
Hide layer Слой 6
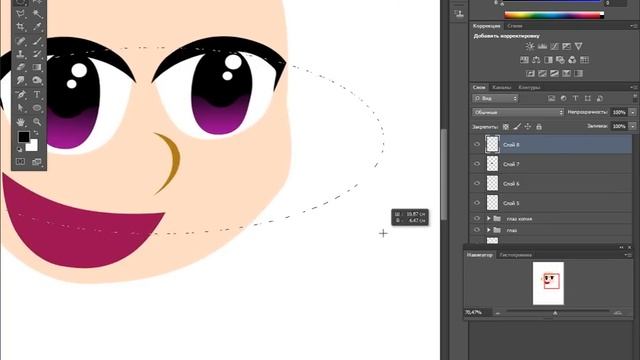(477, 183)
